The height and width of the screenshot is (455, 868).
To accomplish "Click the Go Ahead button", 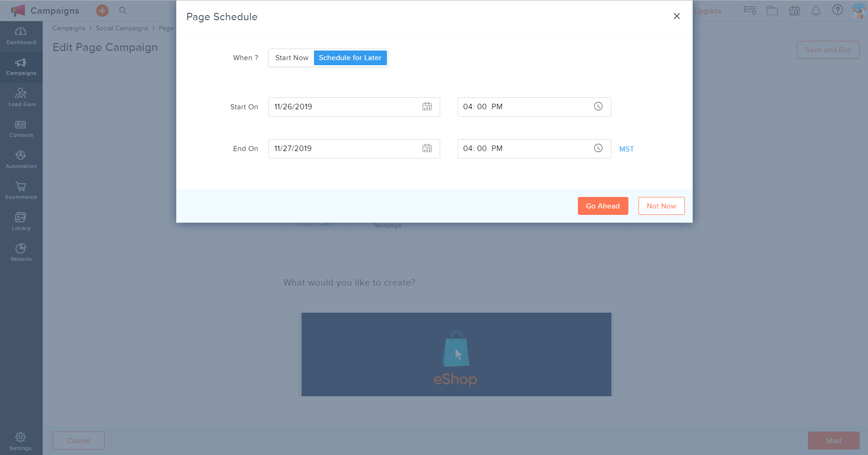I will click(x=603, y=206).
